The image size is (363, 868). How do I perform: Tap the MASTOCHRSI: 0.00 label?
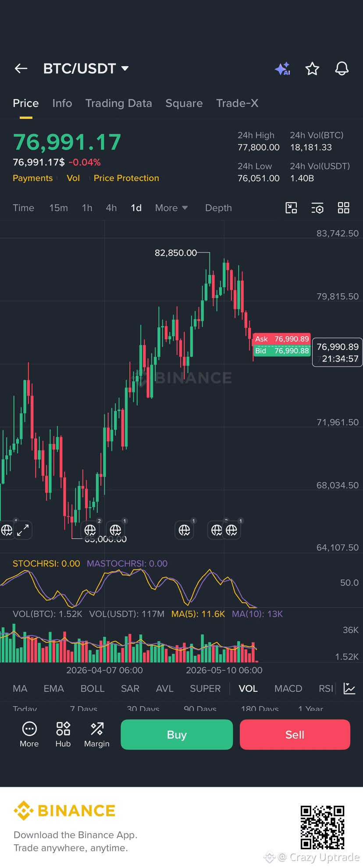(127, 563)
